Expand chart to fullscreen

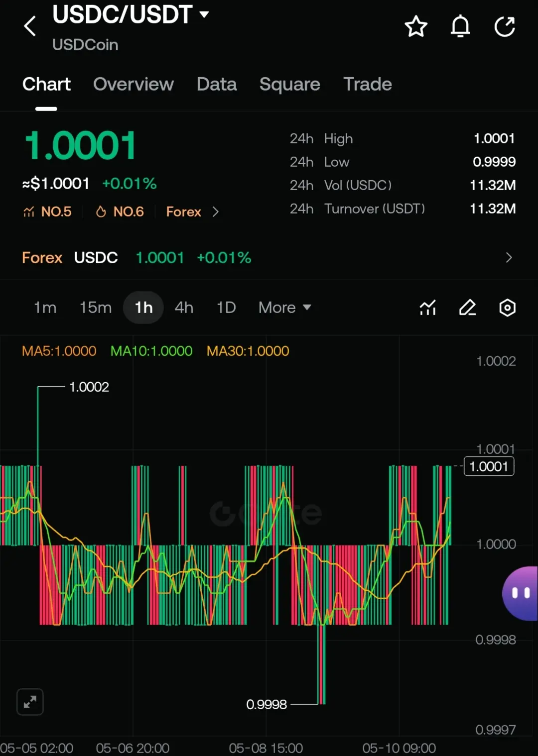(30, 702)
